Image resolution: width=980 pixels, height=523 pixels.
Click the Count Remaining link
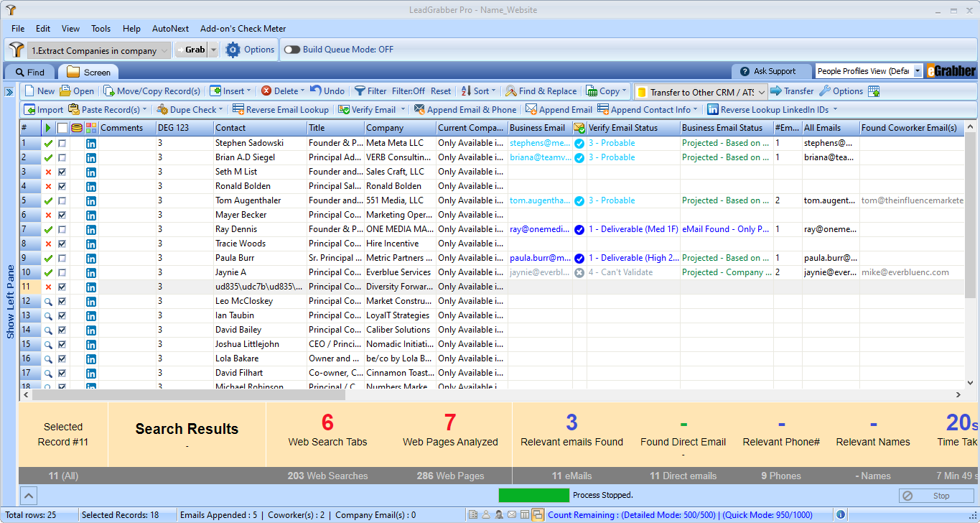click(x=679, y=514)
